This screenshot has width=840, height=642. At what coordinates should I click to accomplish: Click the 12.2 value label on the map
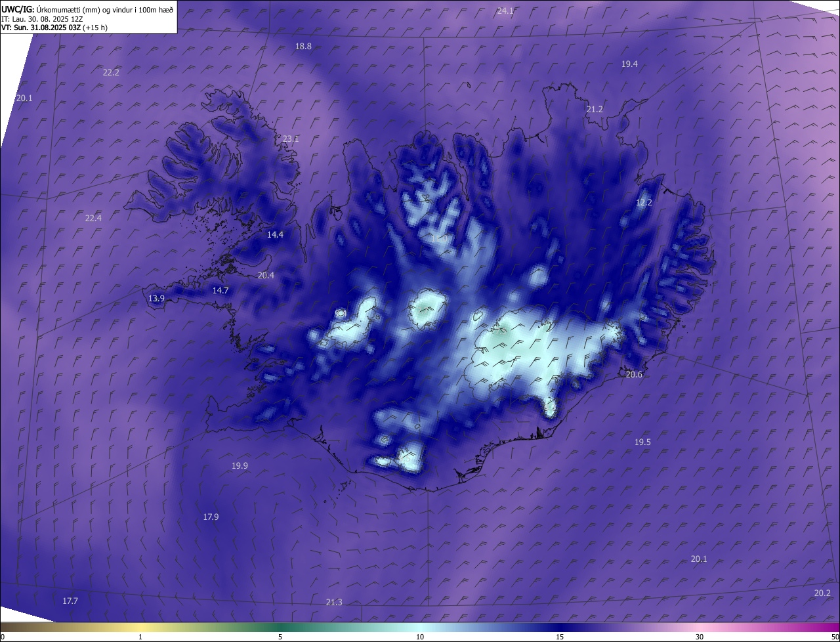tap(644, 203)
